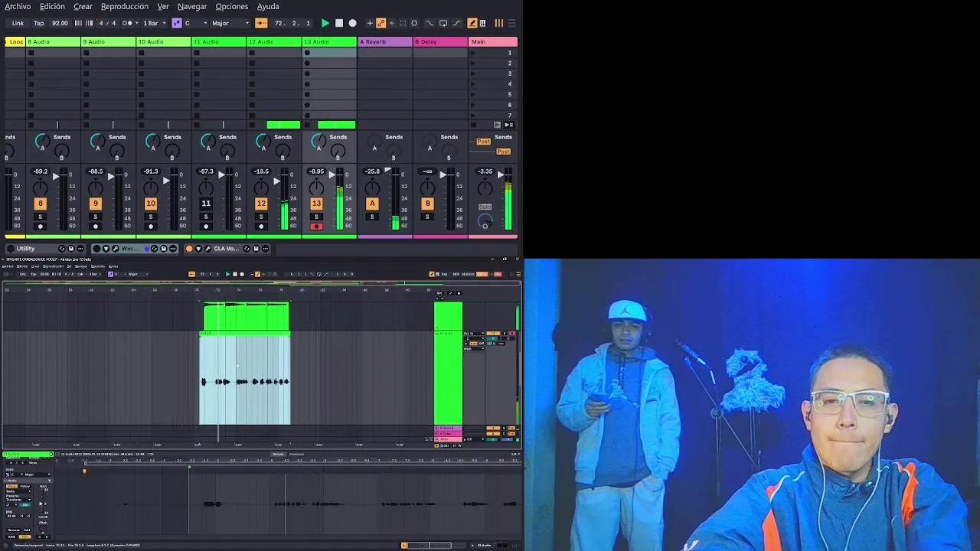Screen dimensions: 980x551
Task: Select the Main track header
Action: pos(493,41)
